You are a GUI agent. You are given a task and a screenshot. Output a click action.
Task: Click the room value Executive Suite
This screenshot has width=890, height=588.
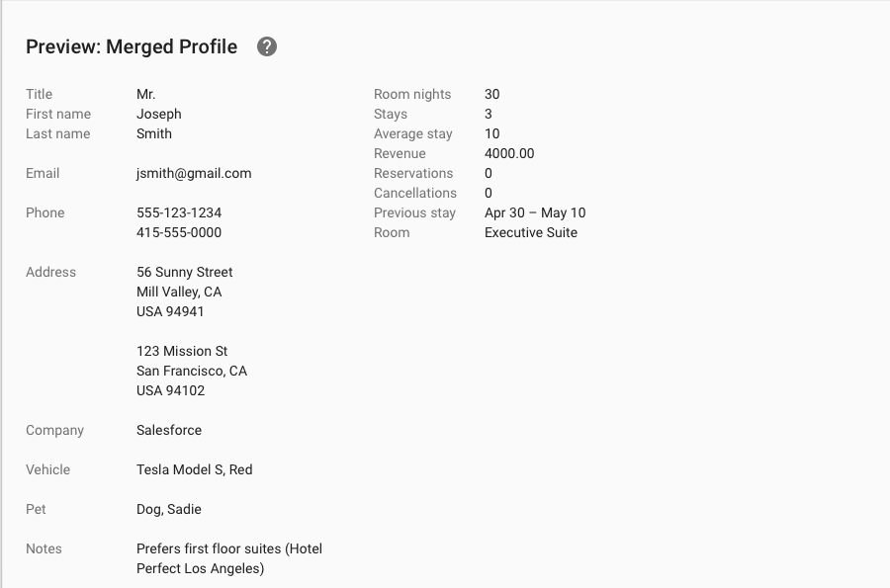click(x=531, y=232)
